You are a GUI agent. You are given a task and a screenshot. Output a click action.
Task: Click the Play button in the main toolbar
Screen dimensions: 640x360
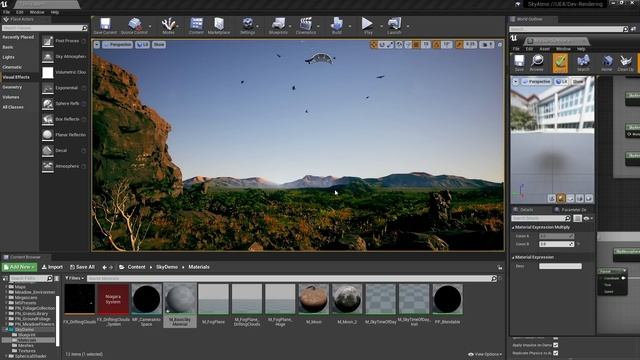point(368,26)
